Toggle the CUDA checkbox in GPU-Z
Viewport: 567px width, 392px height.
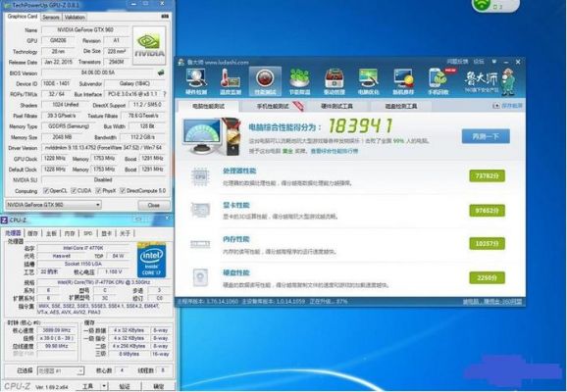tap(74, 190)
